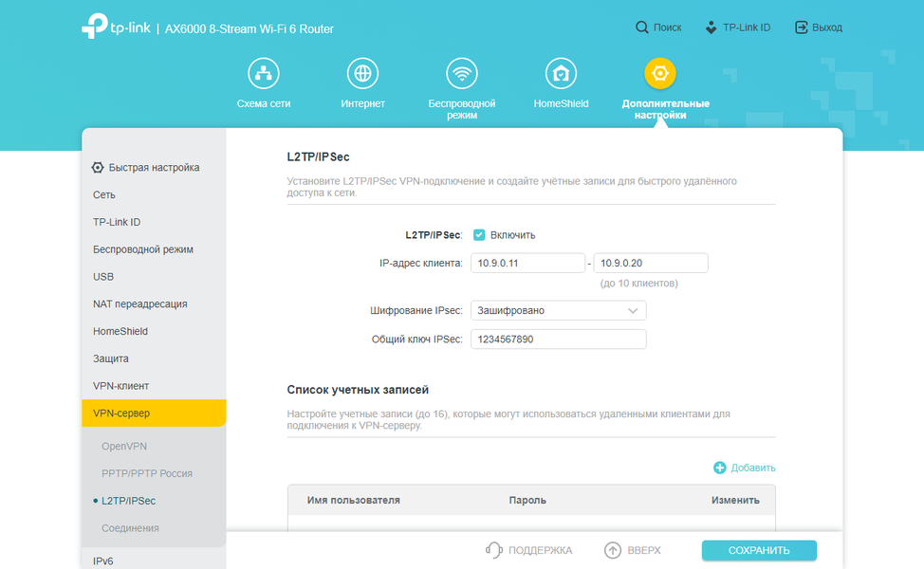
Task: Click the Имя пользователя column header
Action: (354, 500)
